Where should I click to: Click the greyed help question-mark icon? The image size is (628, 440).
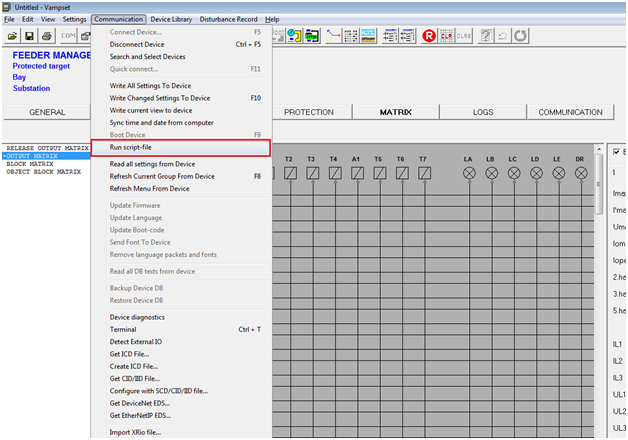point(485,36)
